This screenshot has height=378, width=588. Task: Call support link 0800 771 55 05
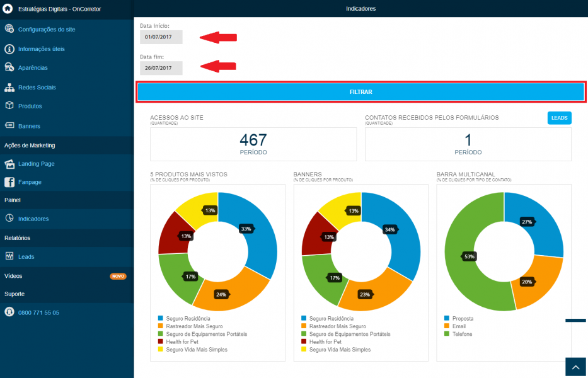tap(38, 312)
